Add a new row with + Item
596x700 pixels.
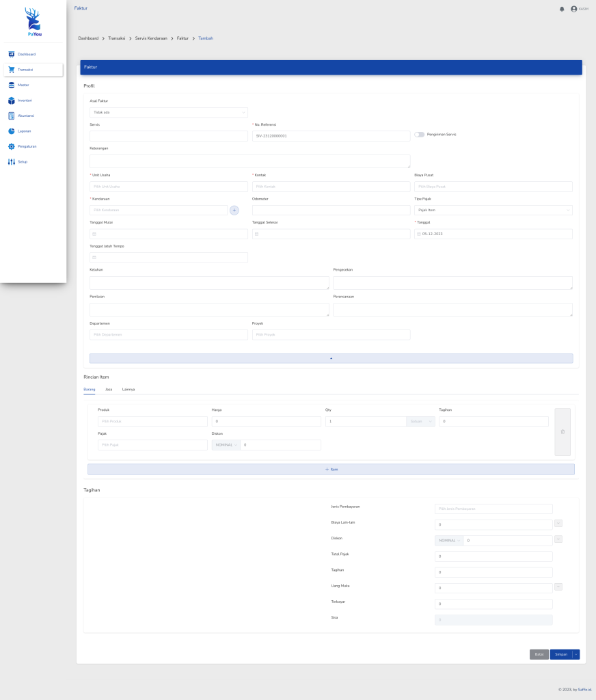(x=331, y=469)
